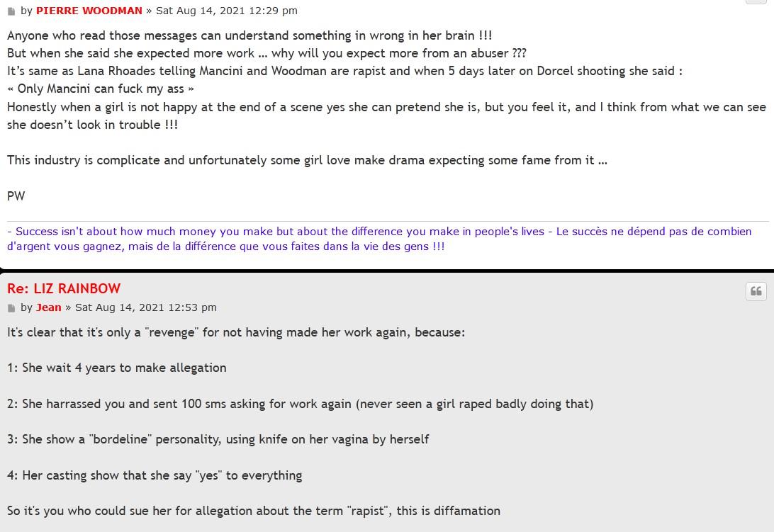Click the English signature line starting "Success isn't"
Viewport: 774px width, 532px height.
coord(276,232)
